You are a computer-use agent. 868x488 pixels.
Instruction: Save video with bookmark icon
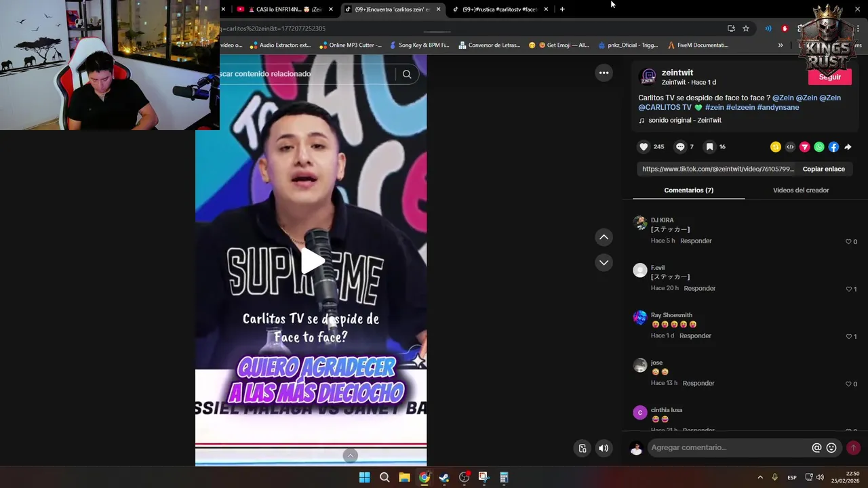pyautogui.click(x=709, y=146)
